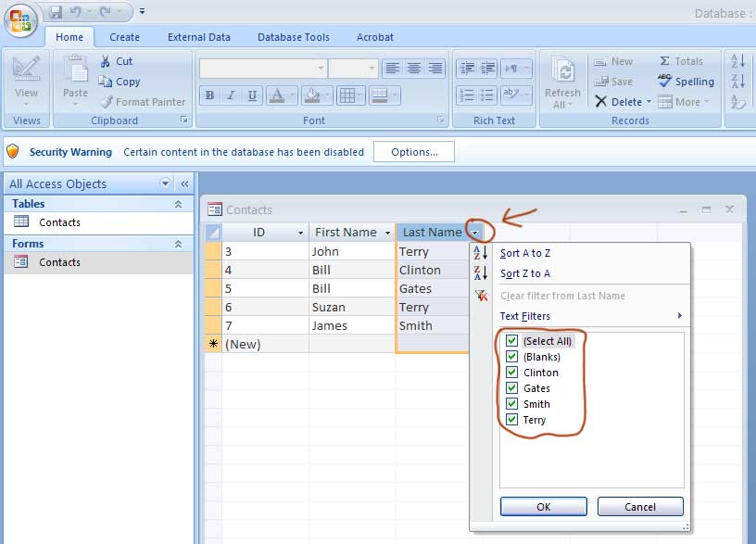Image resolution: width=756 pixels, height=544 pixels.
Task: Click the Gridlines icon
Action: pyautogui.click(x=347, y=95)
